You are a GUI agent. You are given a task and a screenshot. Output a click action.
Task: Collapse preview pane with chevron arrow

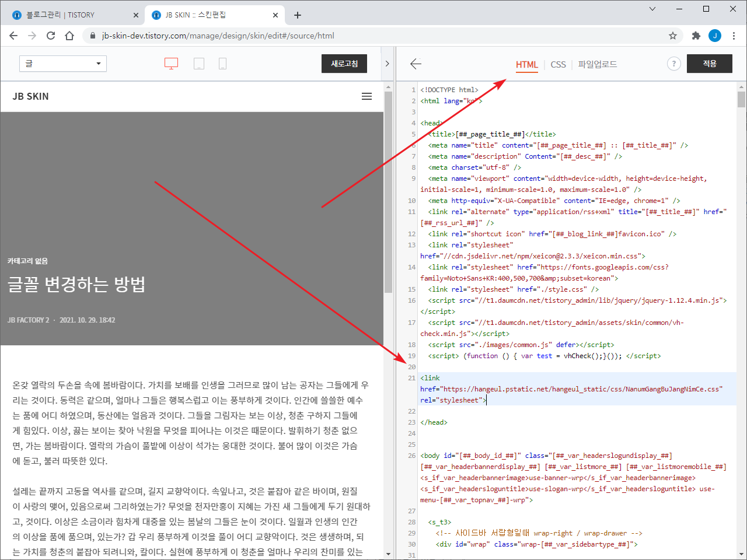click(387, 64)
